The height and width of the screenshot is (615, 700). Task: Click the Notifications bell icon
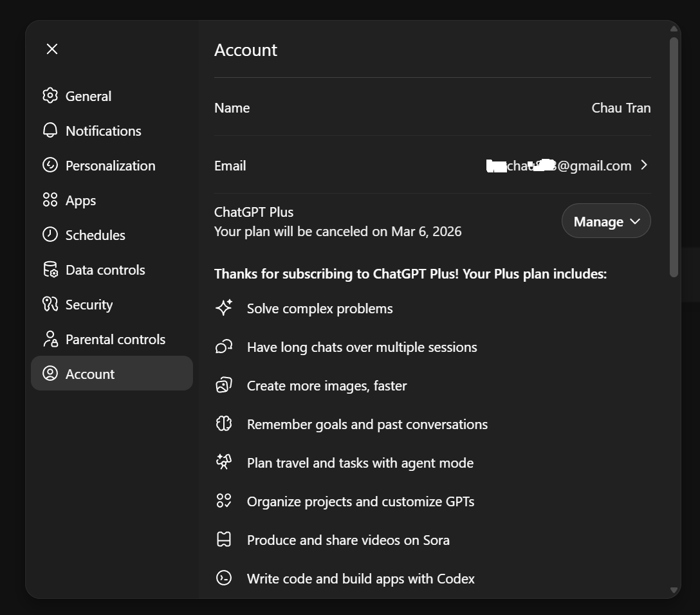tap(50, 131)
